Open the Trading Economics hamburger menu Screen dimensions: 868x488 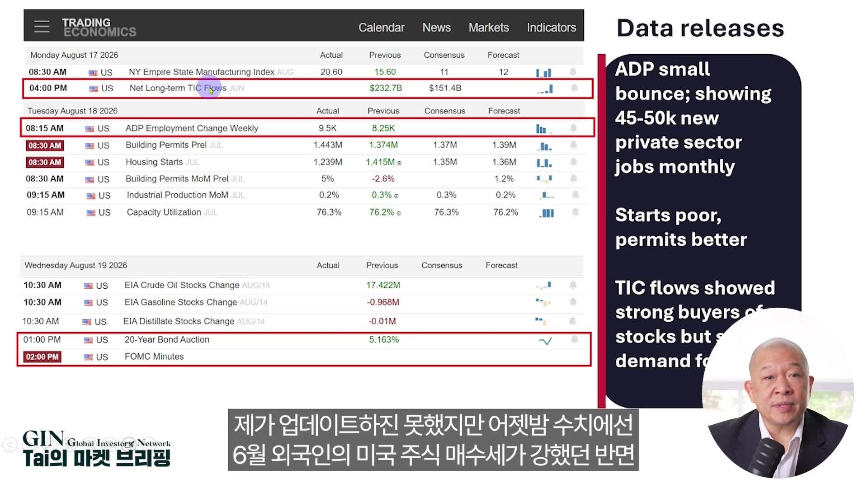[42, 27]
